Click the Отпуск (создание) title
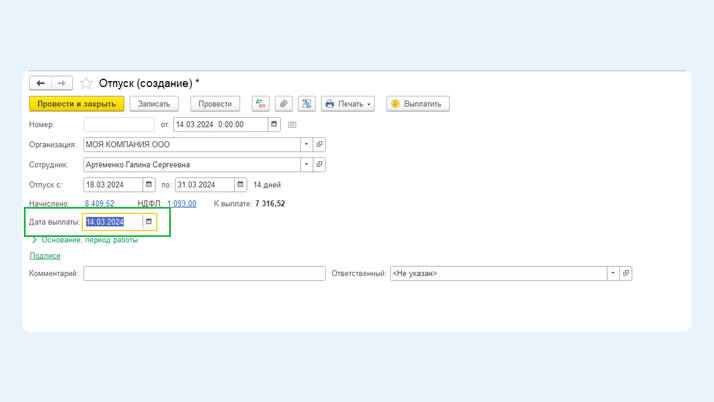The height and width of the screenshot is (402, 714). tap(149, 83)
